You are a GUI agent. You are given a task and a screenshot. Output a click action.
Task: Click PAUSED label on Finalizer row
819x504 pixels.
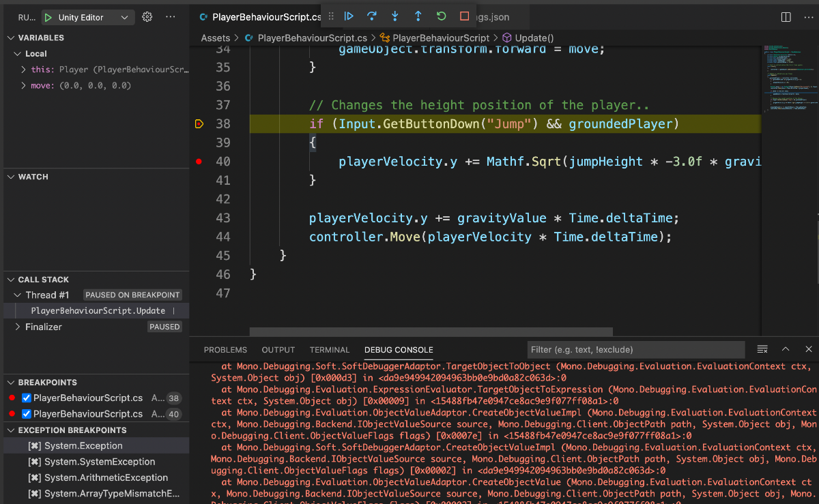point(164,327)
